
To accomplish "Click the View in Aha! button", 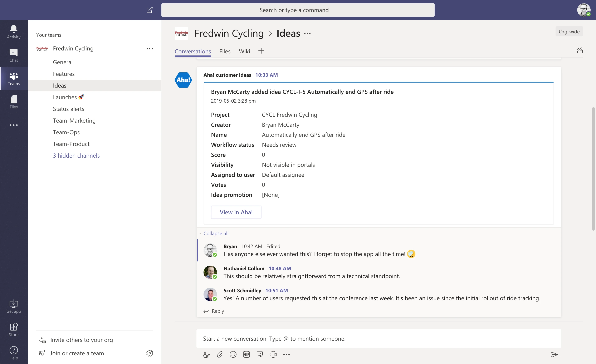I will pyautogui.click(x=236, y=212).
